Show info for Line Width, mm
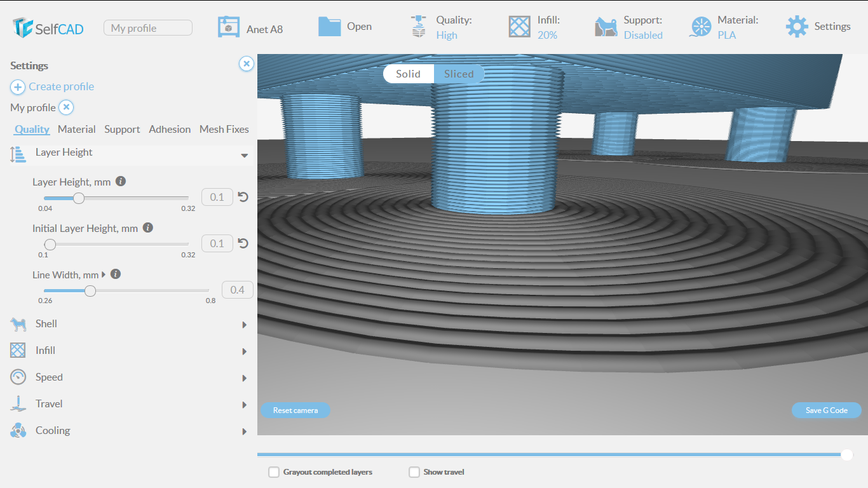 pos(116,274)
